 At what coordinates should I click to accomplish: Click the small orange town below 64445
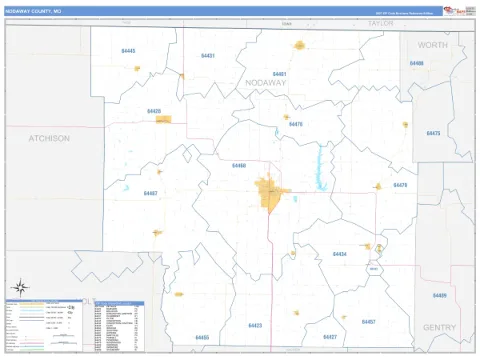[x=137, y=68]
